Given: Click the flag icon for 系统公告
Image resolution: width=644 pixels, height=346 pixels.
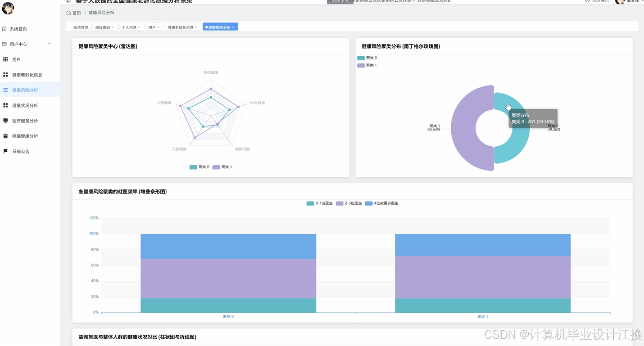Looking at the screenshot, I should 5,151.
